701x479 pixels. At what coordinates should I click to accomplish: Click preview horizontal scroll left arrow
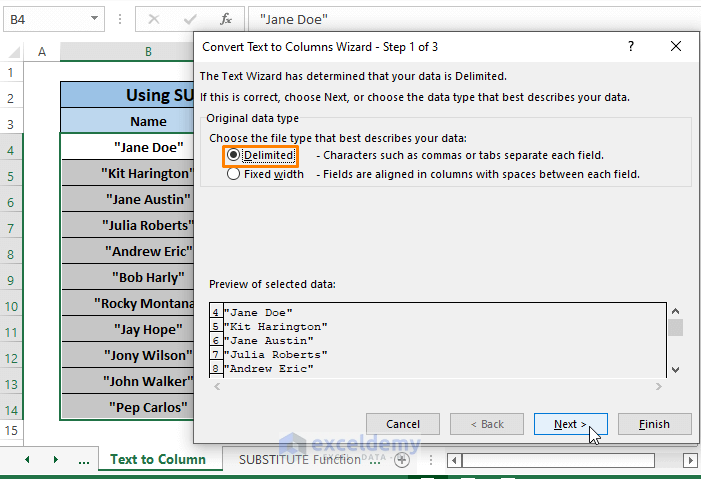click(217, 386)
